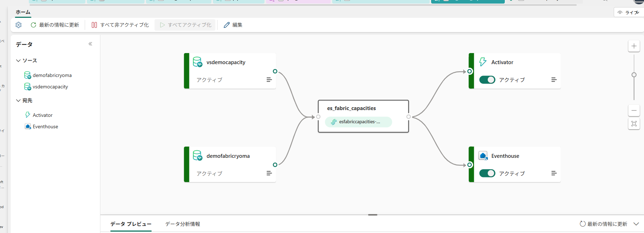Fit the canvas to view
This screenshot has height=233, width=644.
pyautogui.click(x=634, y=124)
